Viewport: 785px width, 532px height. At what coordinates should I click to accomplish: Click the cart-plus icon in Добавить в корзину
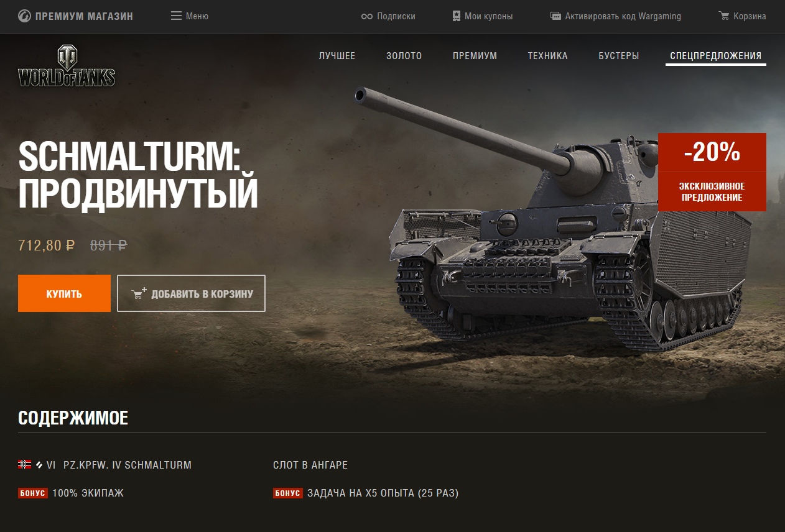pyautogui.click(x=140, y=293)
